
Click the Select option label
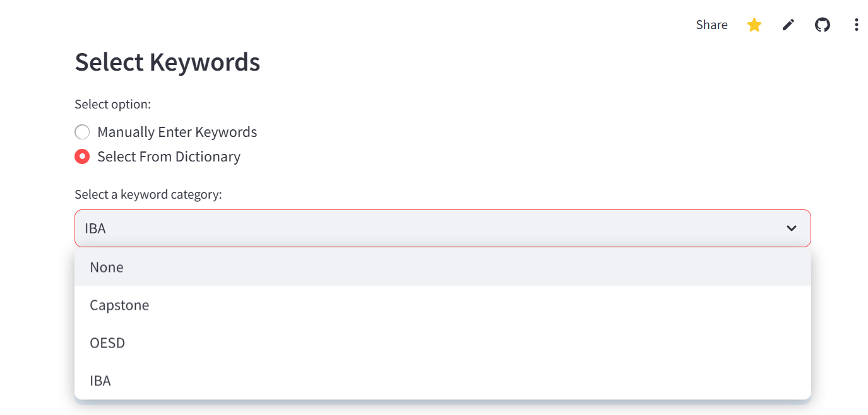click(113, 104)
